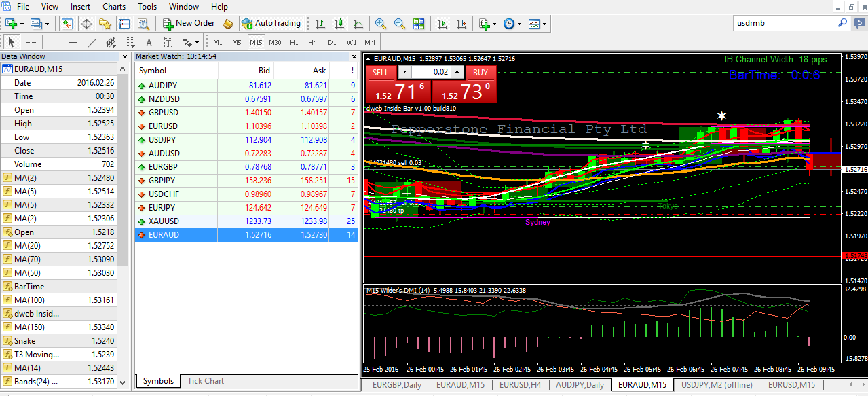Image resolution: width=868 pixels, height=396 pixels.
Task: Switch timeframe to M1
Action: (x=218, y=42)
